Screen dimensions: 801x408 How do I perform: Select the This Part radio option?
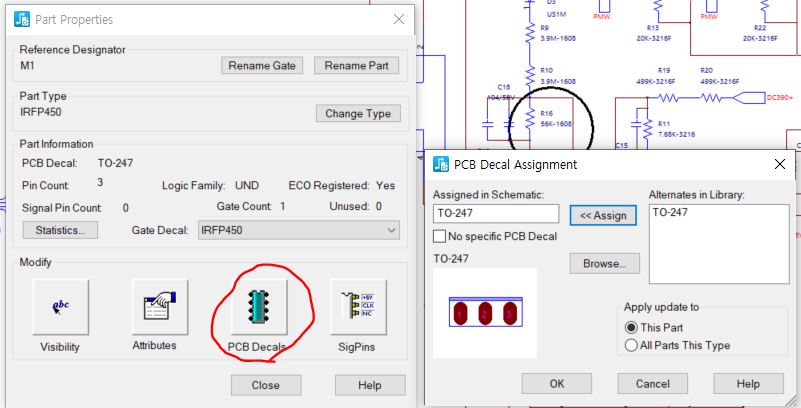pyautogui.click(x=630, y=327)
